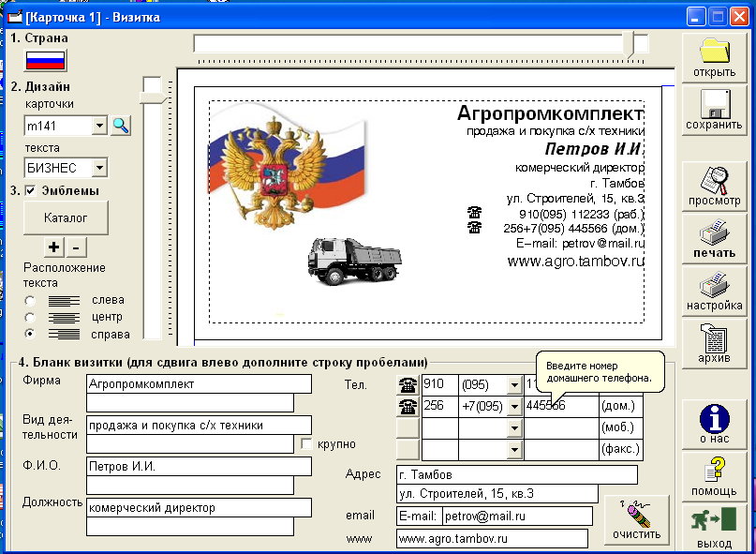Click the address field containing г. Тамбов
Viewport: 756px width, 554px height.
517,475
